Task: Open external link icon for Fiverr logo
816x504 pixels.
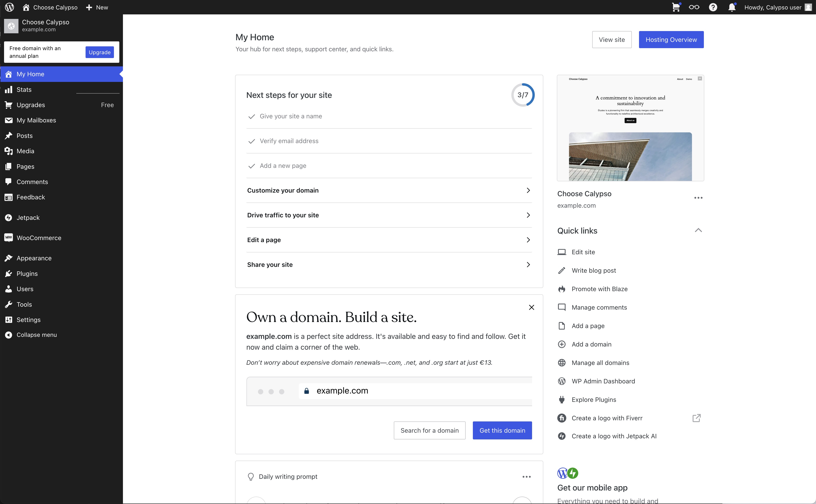Action: pos(697,418)
